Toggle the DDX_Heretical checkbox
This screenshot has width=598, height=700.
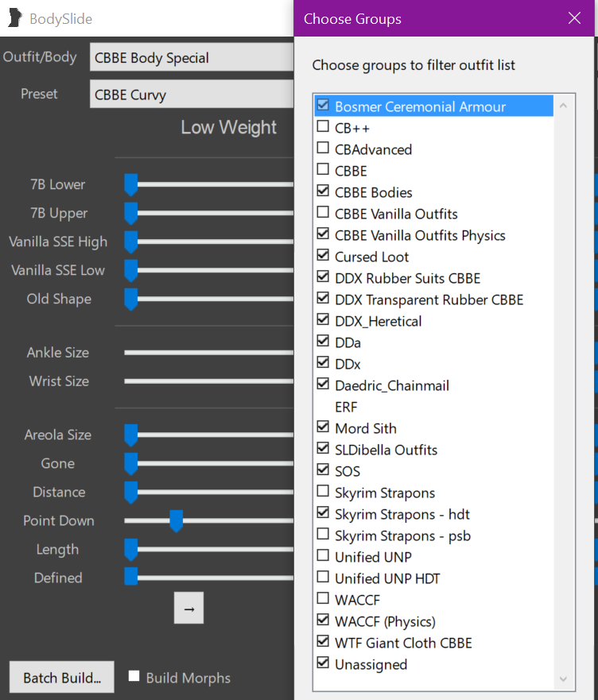click(x=323, y=319)
